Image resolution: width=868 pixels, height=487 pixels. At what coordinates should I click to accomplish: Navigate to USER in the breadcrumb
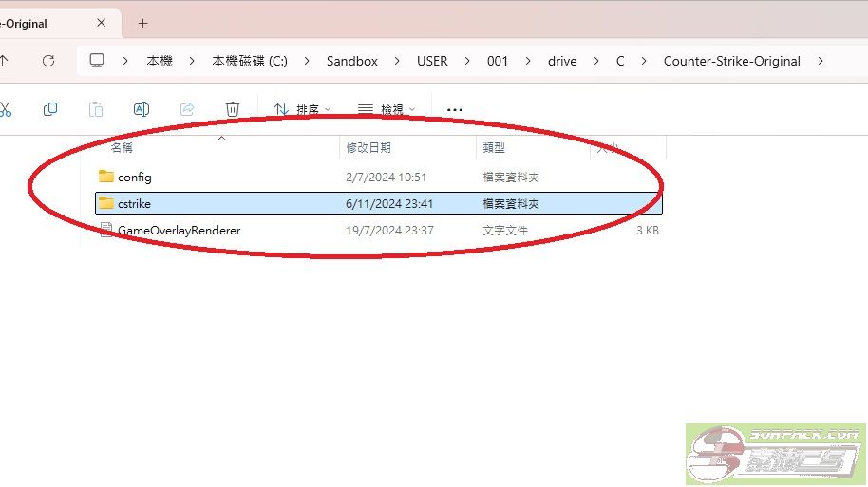(x=432, y=61)
